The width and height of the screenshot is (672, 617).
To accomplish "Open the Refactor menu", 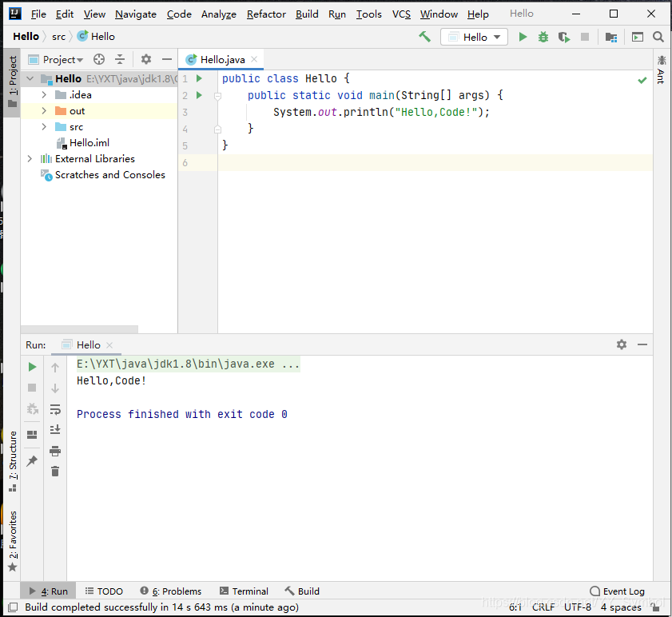I will point(266,14).
